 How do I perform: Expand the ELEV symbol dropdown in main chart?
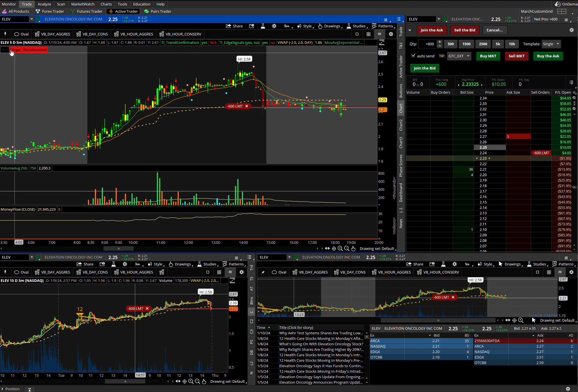click(x=31, y=19)
